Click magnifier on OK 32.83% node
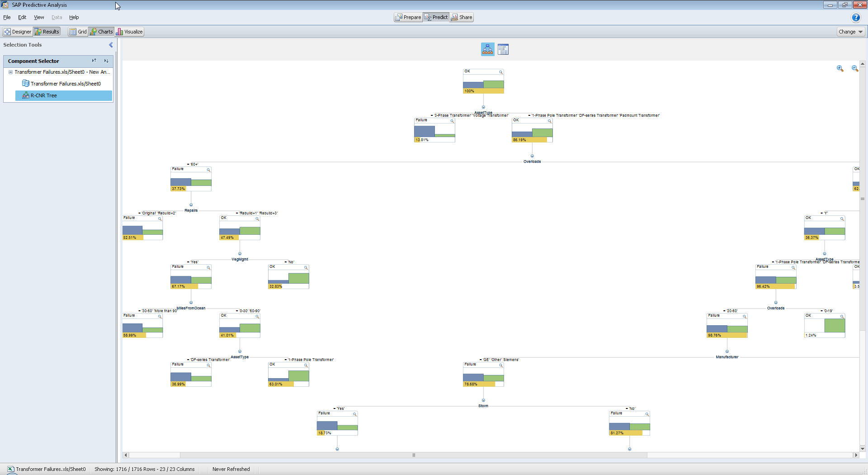This screenshot has width=868, height=475. (306, 267)
